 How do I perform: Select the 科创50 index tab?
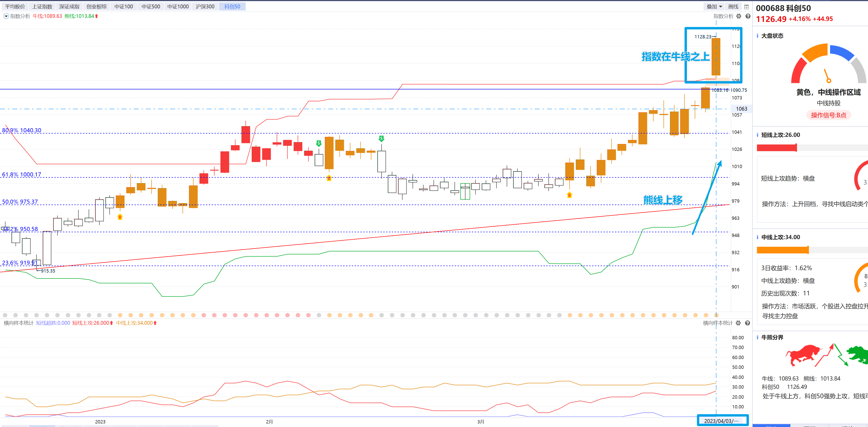coord(232,6)
